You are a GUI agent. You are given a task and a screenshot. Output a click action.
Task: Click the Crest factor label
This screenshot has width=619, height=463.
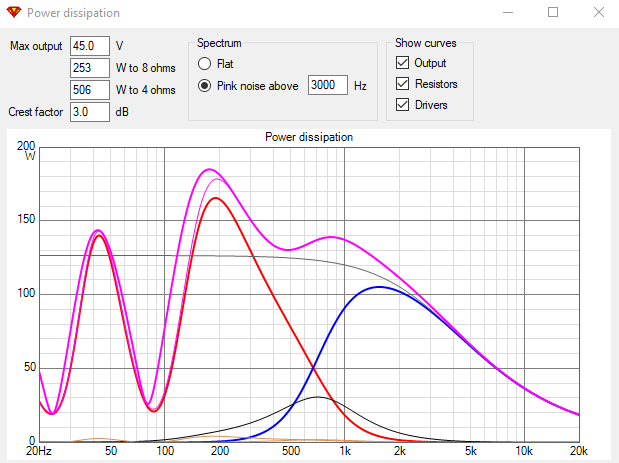coord(36,112)
